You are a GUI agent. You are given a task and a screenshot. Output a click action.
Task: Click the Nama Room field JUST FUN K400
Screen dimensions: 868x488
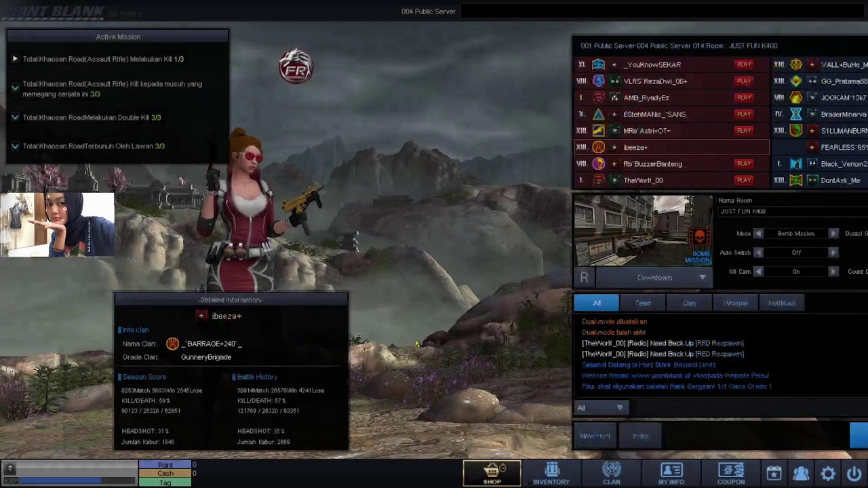(792, 211)
